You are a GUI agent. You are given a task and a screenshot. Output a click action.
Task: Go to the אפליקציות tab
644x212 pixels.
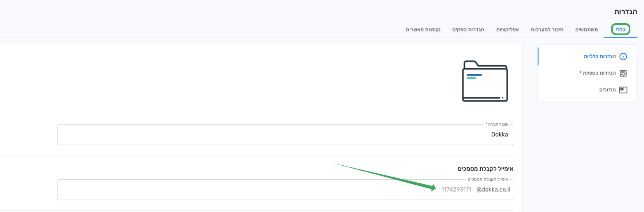pyautogui.click(x=507, y=30)
